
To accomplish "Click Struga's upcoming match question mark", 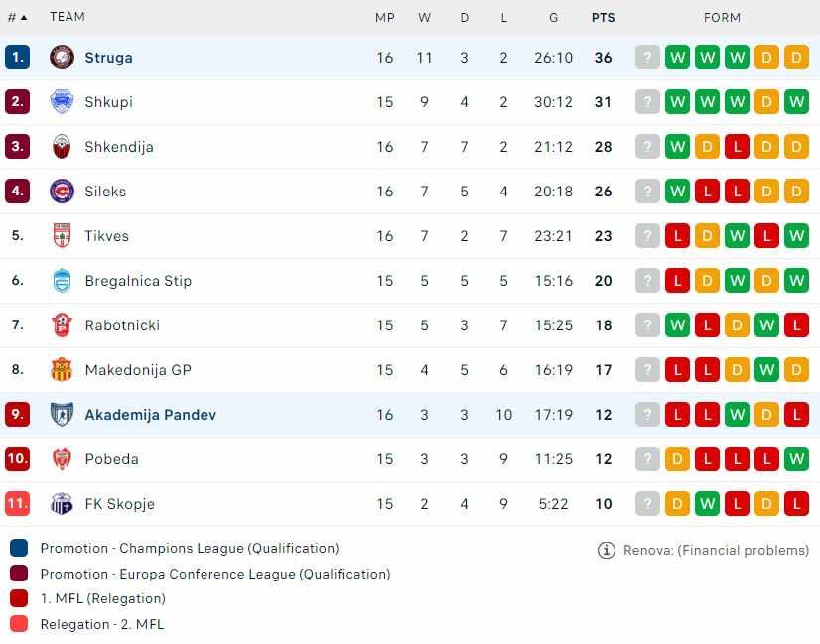I will click(647, 58).
